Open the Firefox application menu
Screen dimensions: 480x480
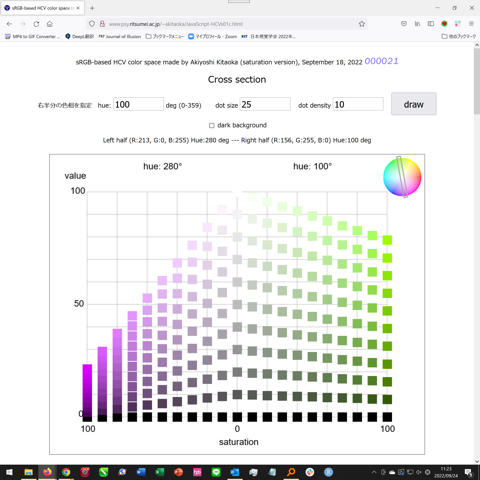click(471, 24)
